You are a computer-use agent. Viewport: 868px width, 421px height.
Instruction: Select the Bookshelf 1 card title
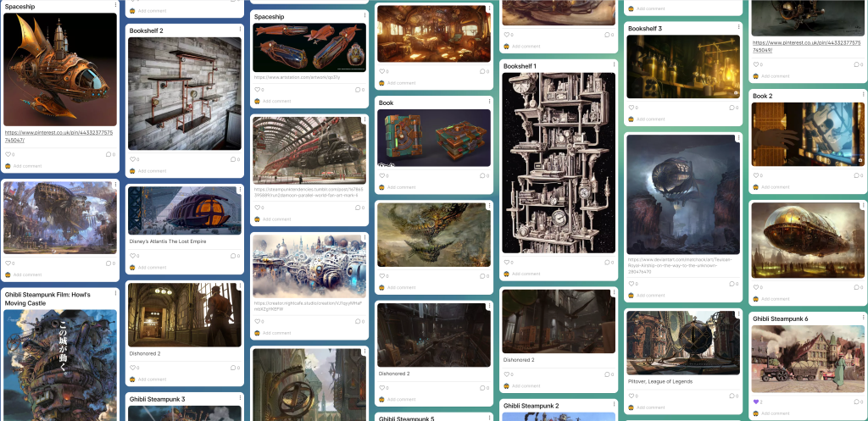tap(520, 66)
